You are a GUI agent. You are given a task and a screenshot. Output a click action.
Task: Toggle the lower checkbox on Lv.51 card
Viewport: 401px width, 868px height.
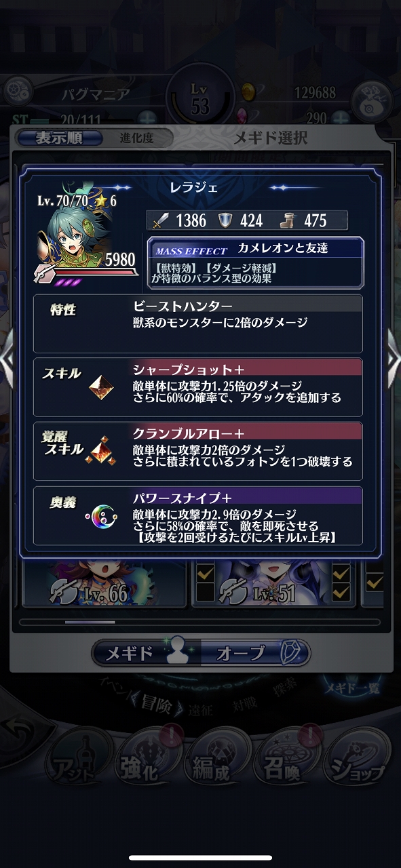pos(340,593)
